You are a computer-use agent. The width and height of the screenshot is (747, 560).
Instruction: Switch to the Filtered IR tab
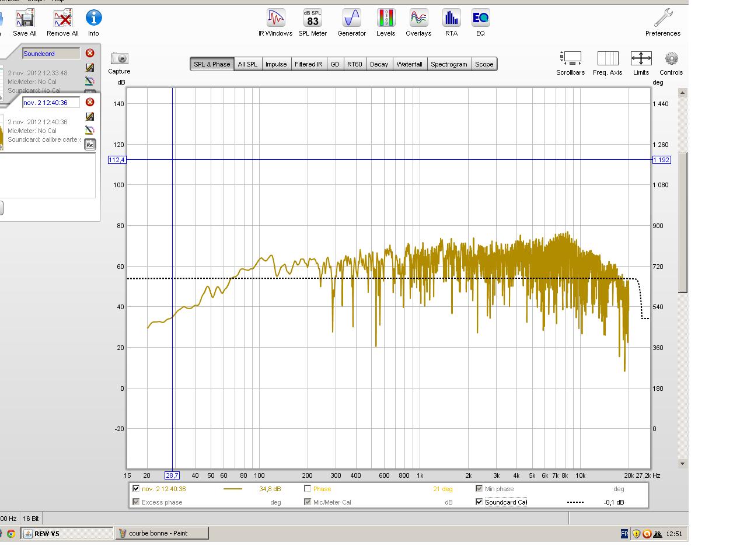coord(309,64)
